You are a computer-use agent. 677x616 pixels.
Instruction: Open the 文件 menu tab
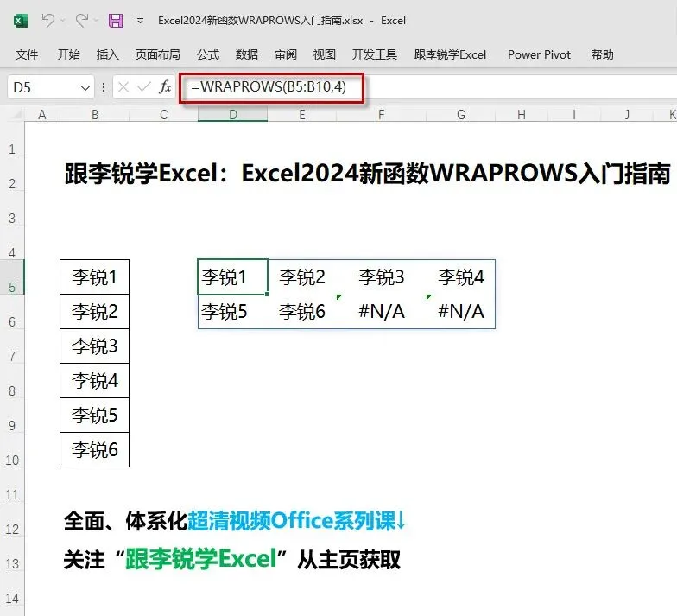tap(27, 54)
